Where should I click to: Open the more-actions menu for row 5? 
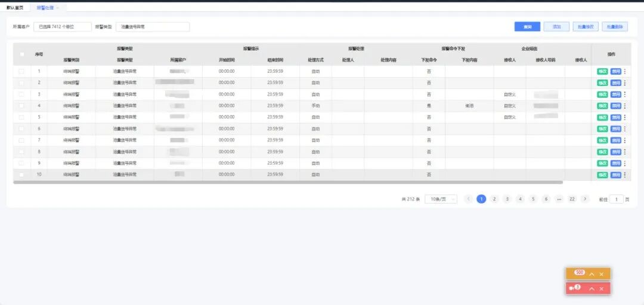pyautogui.click(x=625, y=118)
